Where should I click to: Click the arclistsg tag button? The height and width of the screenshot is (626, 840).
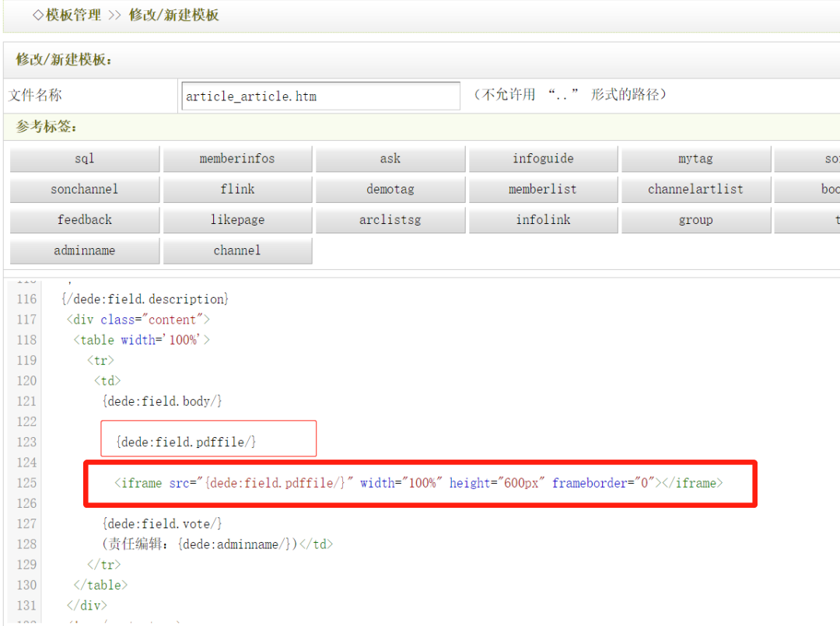pyautogui.click(x=390, y=220)
